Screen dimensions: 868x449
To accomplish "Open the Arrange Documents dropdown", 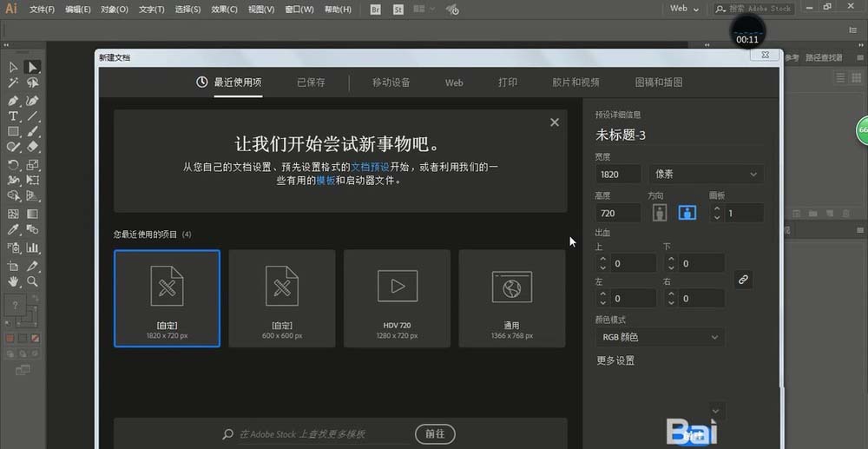I will point(424,10).
